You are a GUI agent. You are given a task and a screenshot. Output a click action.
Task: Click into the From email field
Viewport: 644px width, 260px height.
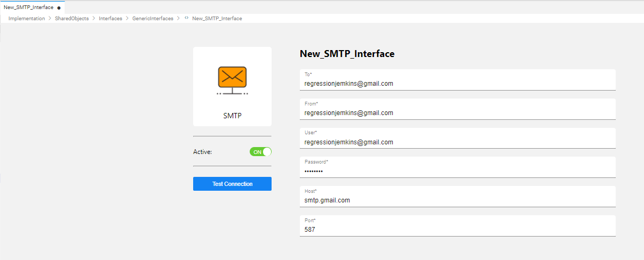point(457,113)
